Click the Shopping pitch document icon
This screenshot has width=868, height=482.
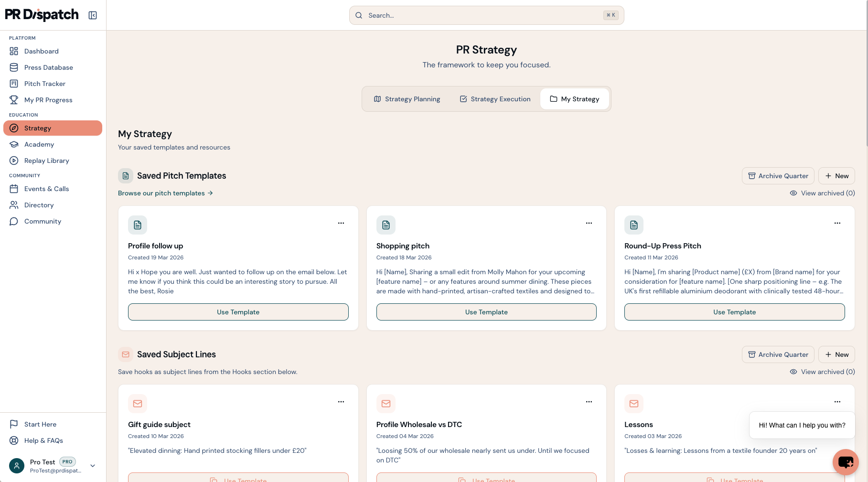[386, 225]
